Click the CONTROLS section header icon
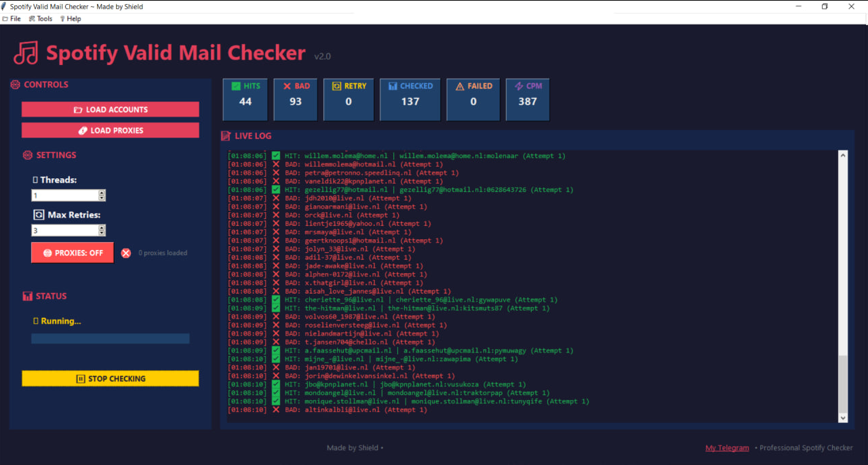The width and height of the screenshot is (868, 465). [15, 85]
